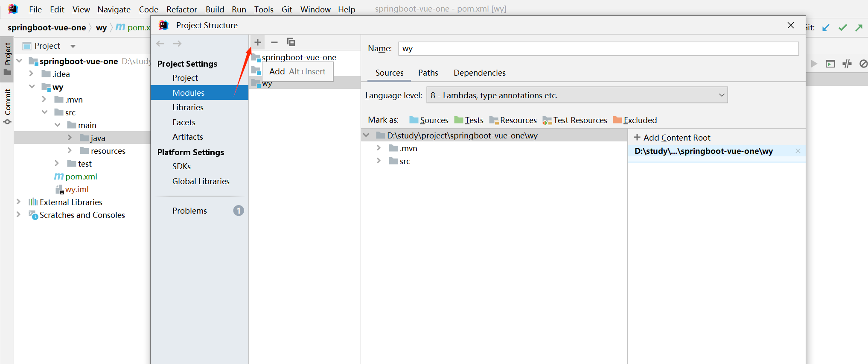
Task: Close the Project Structure dialog
Action: (791, 25)
